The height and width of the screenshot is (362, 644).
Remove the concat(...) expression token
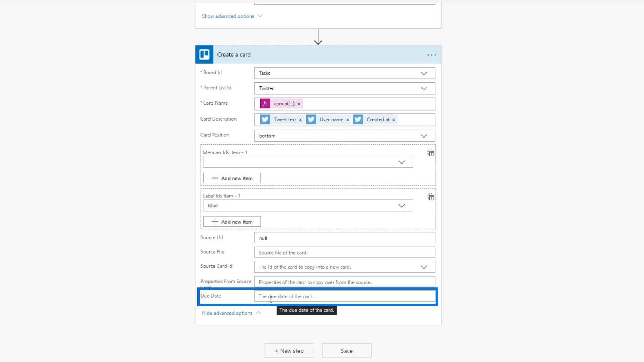click(x=299, y=104)
